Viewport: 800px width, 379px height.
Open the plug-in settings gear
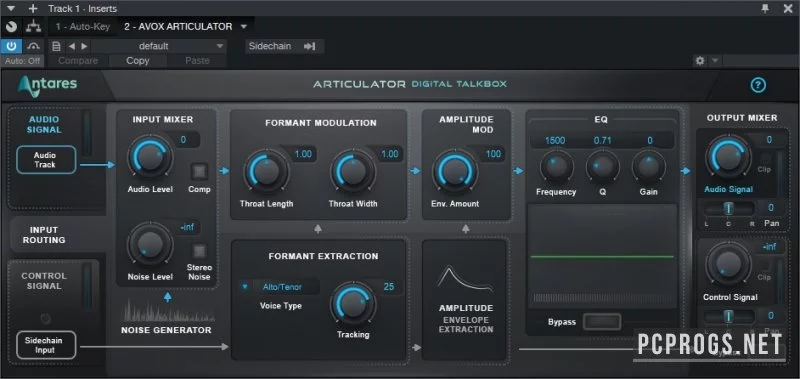[700, 61]
